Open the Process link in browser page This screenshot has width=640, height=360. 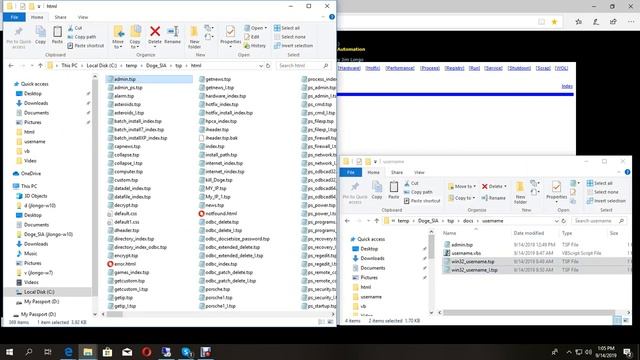(x=430, y=68)
